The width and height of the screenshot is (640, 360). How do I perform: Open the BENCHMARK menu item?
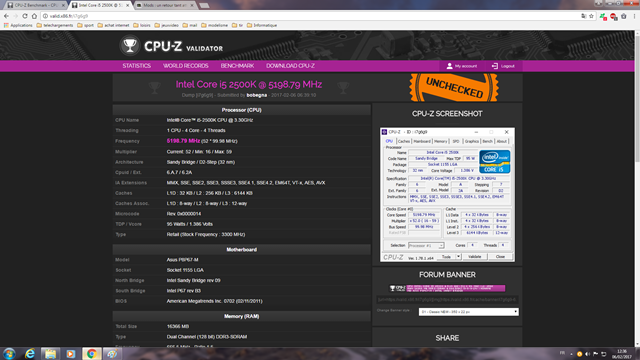tap(237, 66)
